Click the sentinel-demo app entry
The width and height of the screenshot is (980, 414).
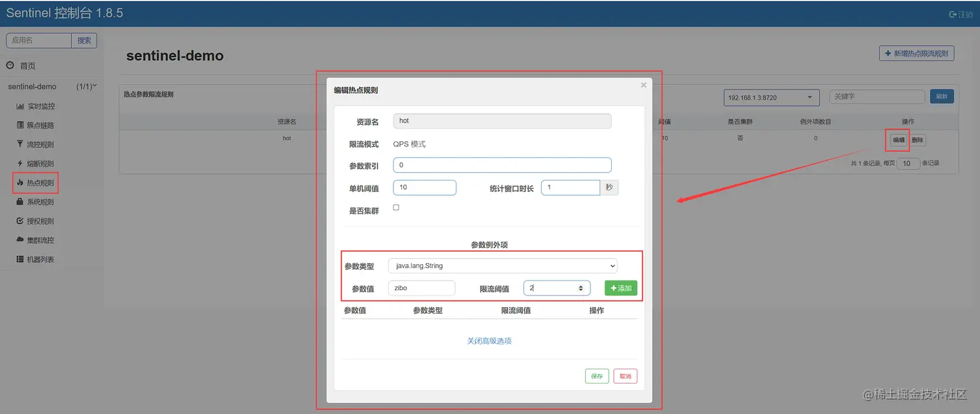coord(32,86)
